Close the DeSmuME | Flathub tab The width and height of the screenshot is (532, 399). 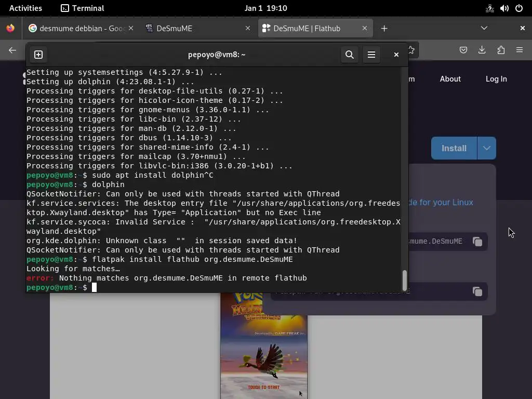click(x=364, y=28)
